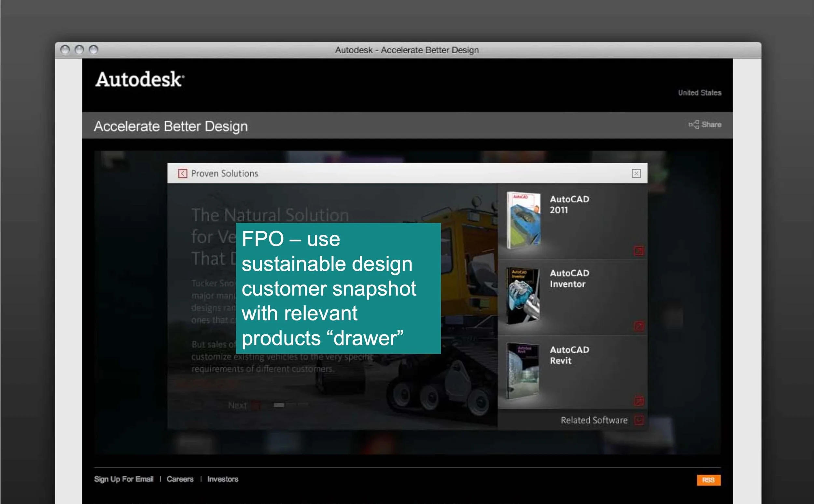Open the Investors footer link
Image resolution: width=814 pixels, height=504 pixels.
click(x=223, y=479)
